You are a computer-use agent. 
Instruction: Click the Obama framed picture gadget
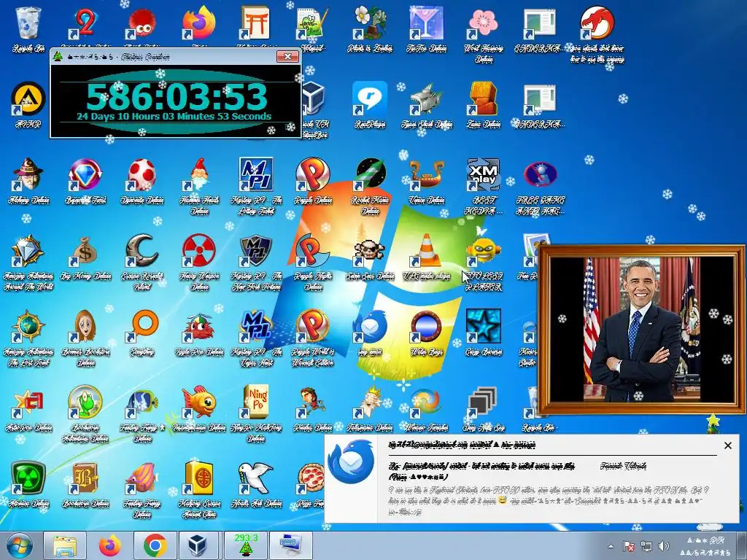(641, 329)
